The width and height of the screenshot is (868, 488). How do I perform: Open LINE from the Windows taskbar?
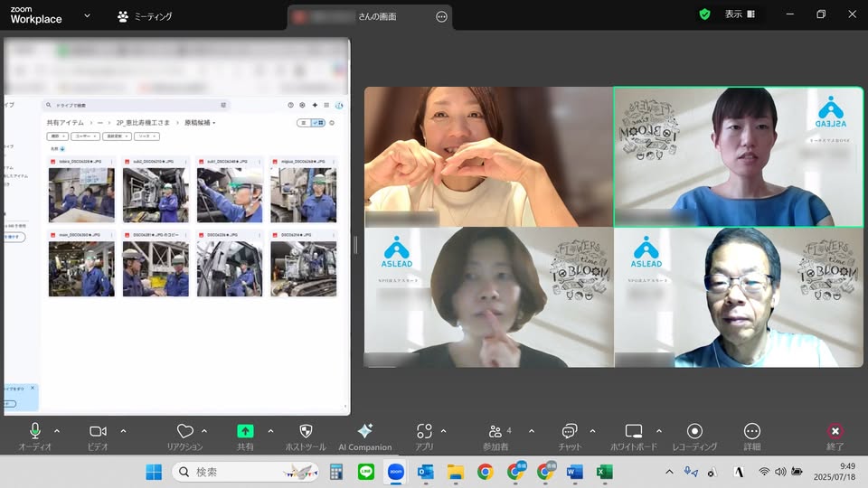click(x=366, y=472)
